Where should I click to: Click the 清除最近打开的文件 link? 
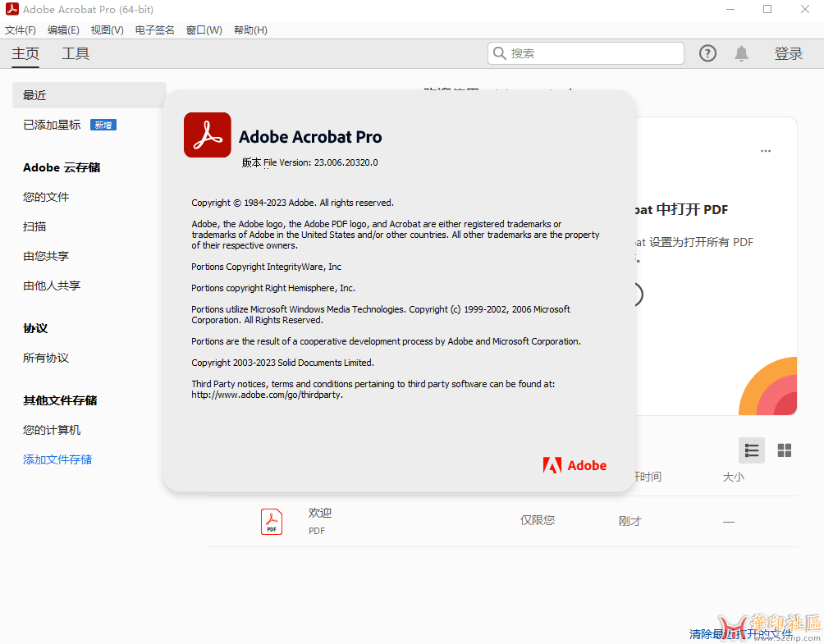(741, 634)
